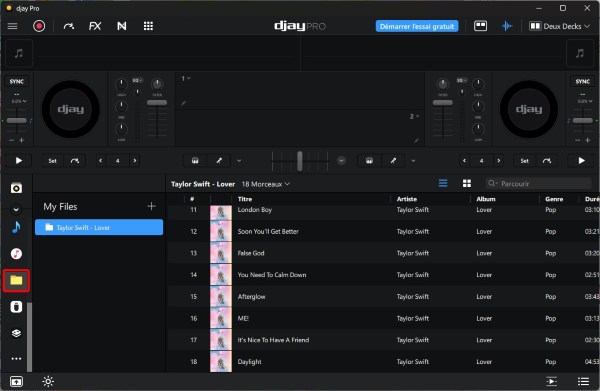
Task: Show more sources with the ellipsis
Action: tap(16, 359)
